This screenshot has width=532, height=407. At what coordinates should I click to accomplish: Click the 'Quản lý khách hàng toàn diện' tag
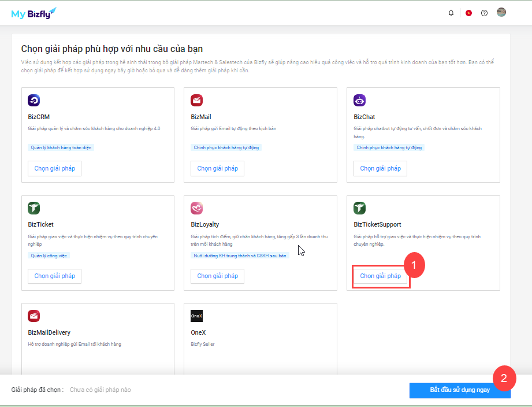pyautogui.click(x=61, y=147)
